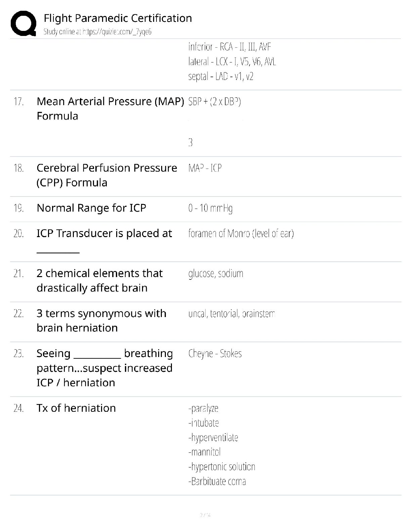Select the -Barbituate coma line
411x532 pixels.
217,482
